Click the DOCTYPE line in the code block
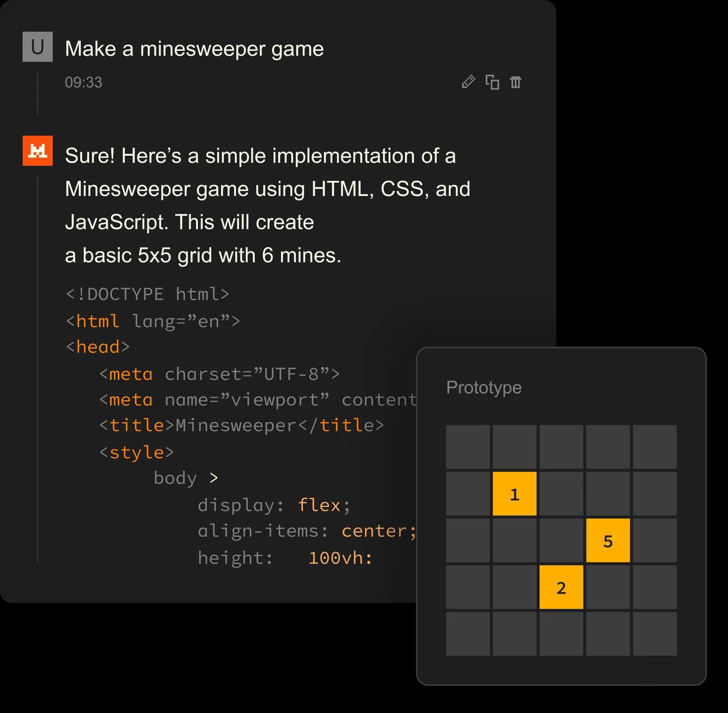The image size is (728, 713). point(147,293)
